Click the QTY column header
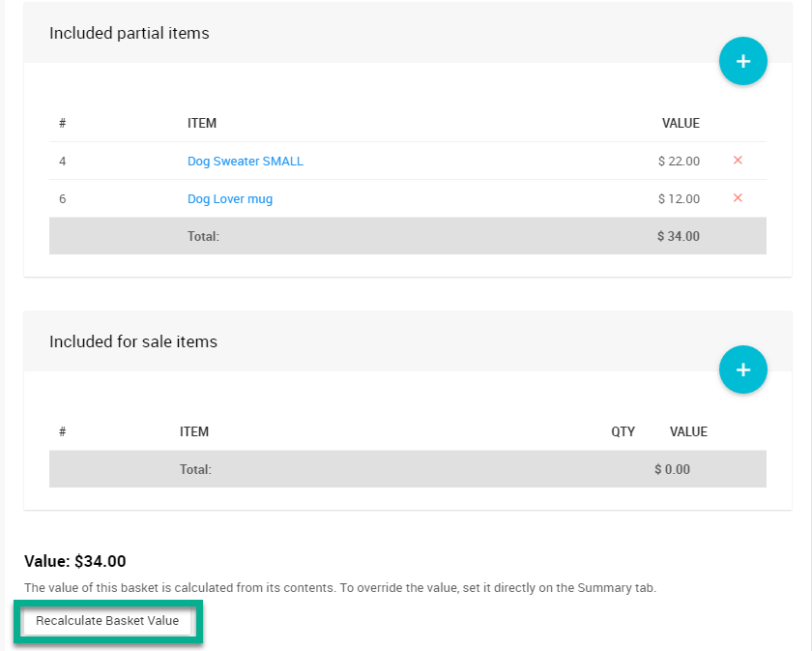 pos(623,432)
